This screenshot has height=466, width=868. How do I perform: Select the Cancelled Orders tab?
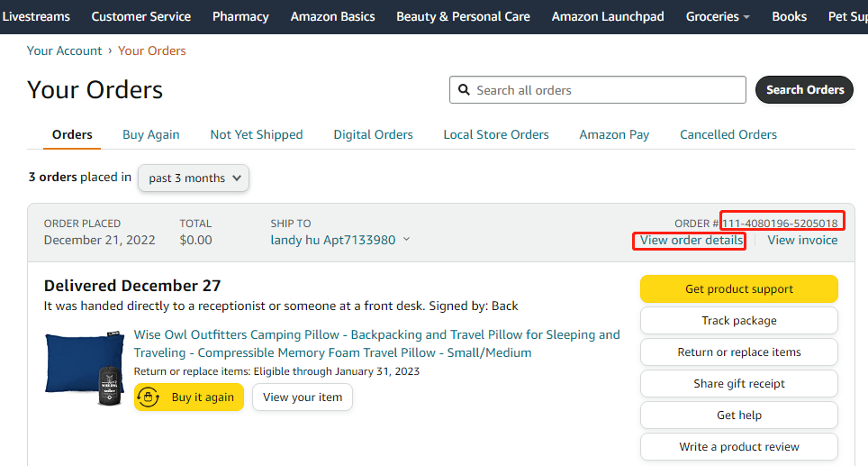[x=728, y=134]
